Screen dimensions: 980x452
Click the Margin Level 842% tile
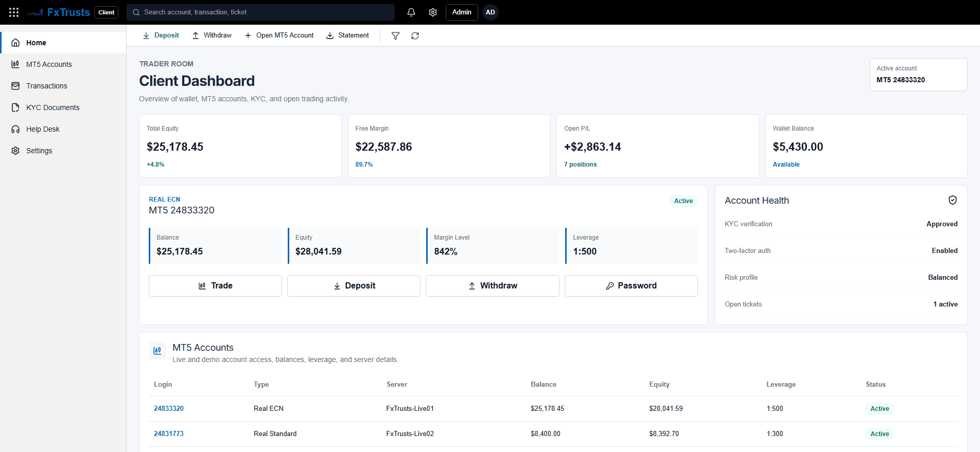(x=493, y=246)
